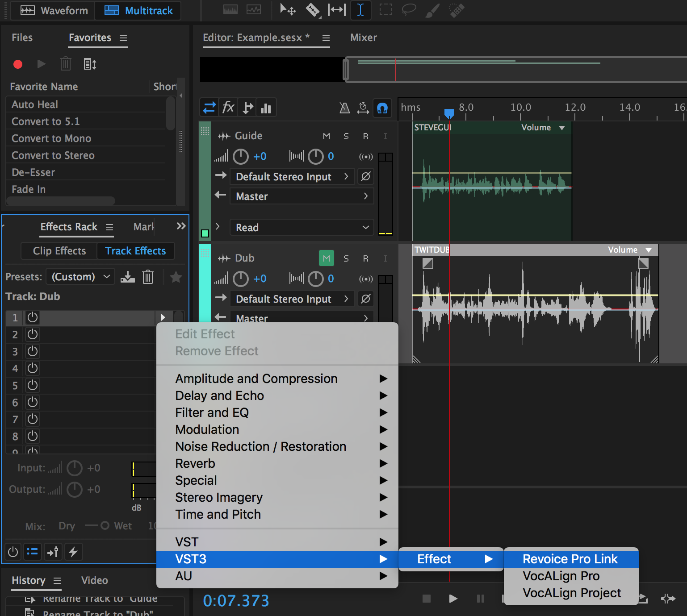
Task: Click the Track Effects button
Action: pos(135,251)
